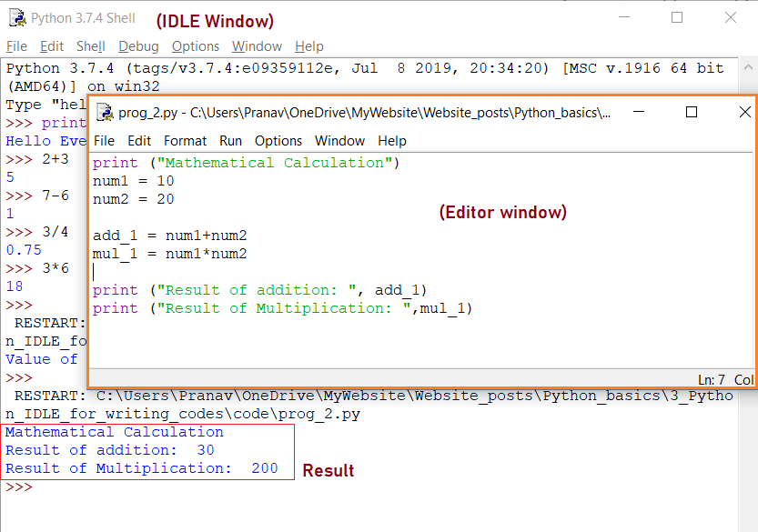
Task: Open the Edit menu in the Shell window
Action: pos(51,46)
